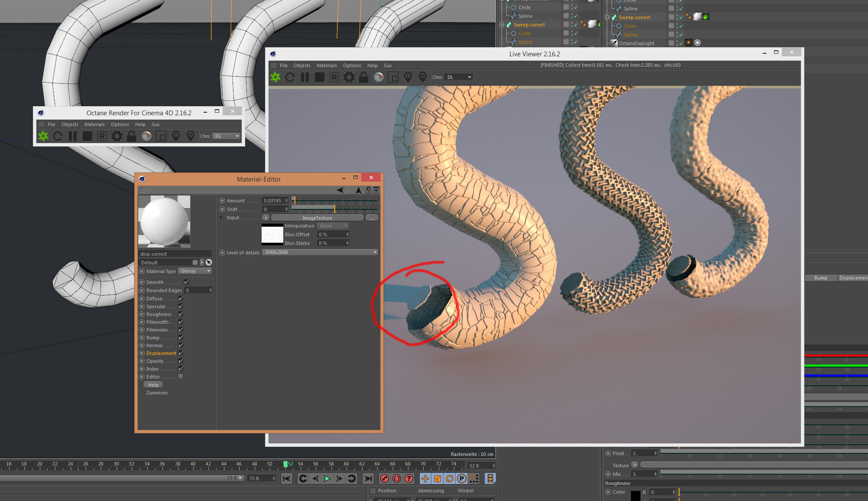
Task: Click the clay mode sphere icon in Live Viewer
Action: pos(379,77)
